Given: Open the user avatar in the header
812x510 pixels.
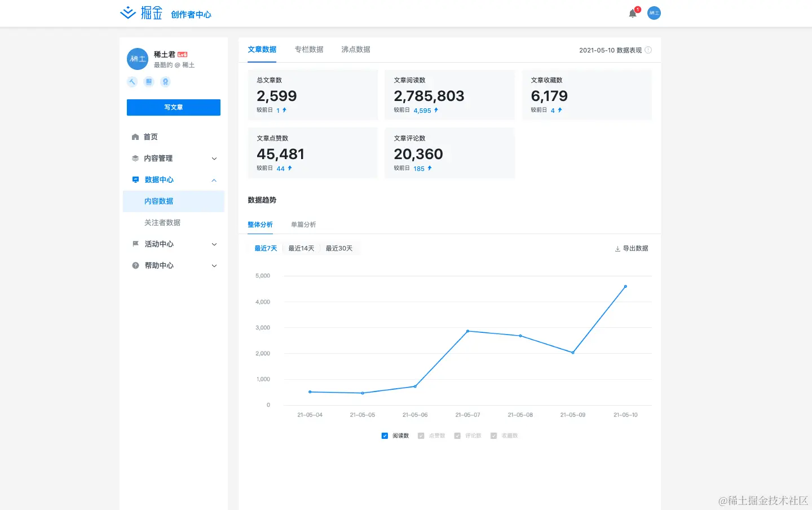Looking at the screenshot, I should tap(654, 13).
